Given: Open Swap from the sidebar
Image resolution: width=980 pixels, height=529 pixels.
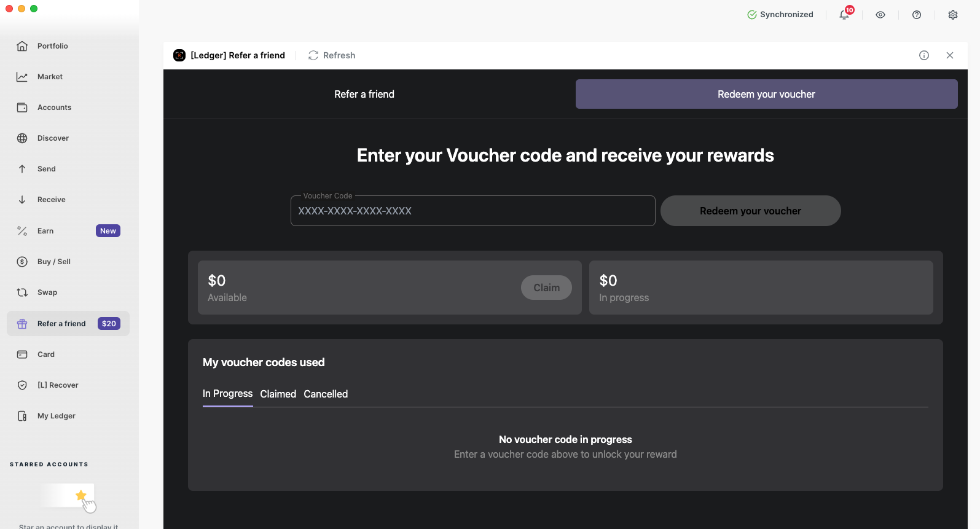Looking at the screenshot, I should [47, 292].
